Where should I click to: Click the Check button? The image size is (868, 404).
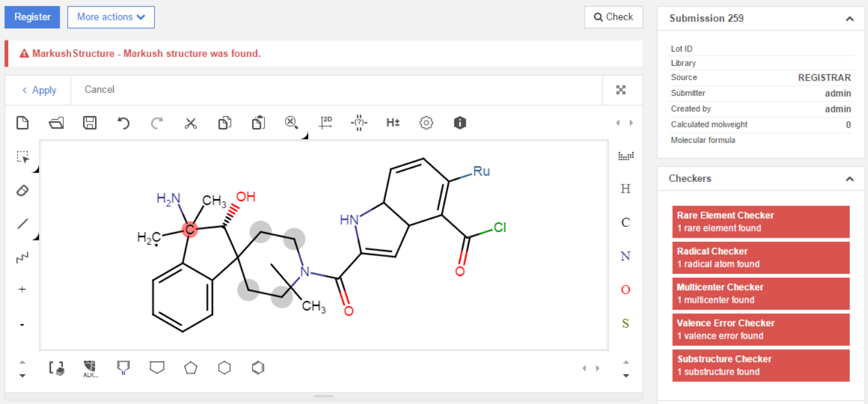click(x=613, y=17)
